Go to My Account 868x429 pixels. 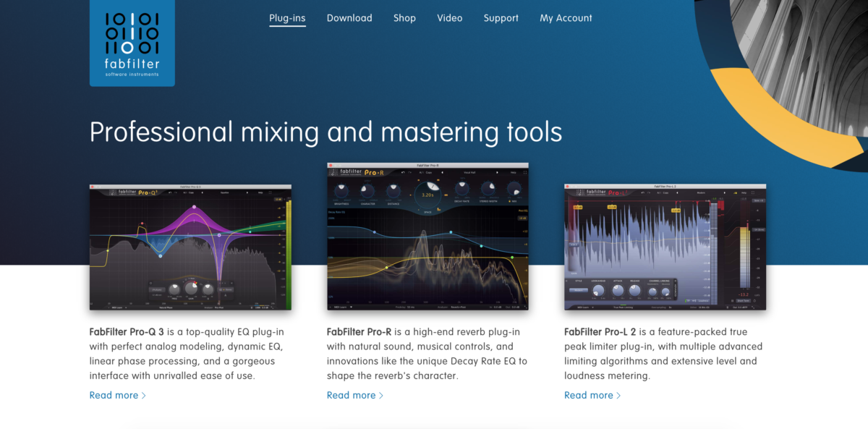pyautogui.click(x=566, y=18)
